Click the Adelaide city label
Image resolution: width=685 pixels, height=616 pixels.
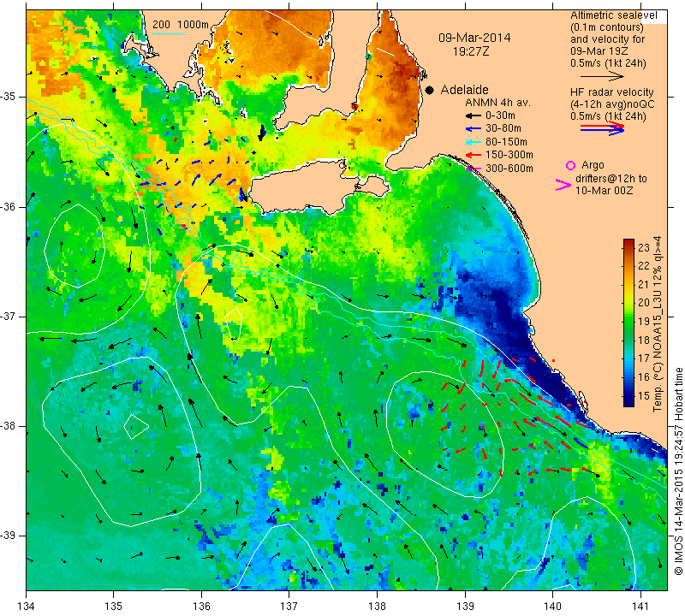click(x=464, y=90)
